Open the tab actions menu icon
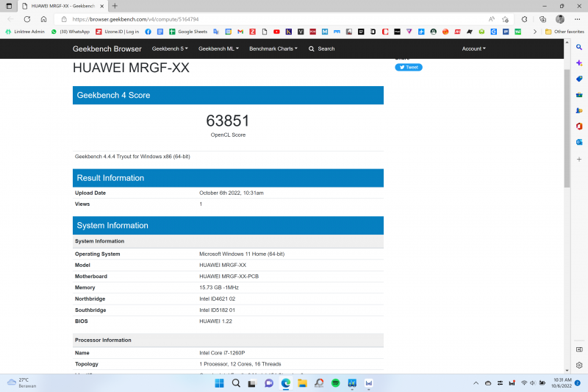The width and height of the screenshot is (588, 392). pyautogui.click(x=9, y=6)
